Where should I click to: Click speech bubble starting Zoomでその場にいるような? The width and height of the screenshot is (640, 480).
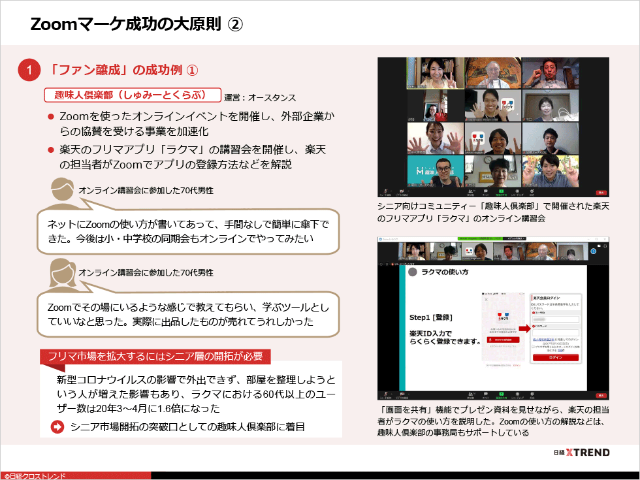coord(188,314)
